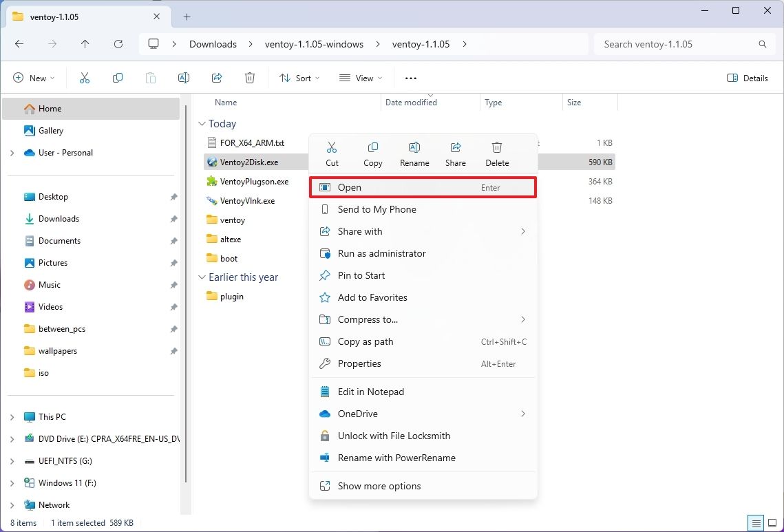Viewport: 784px width, 532px height.
Task: Open file Properties from the context menu
Action: 360,363
